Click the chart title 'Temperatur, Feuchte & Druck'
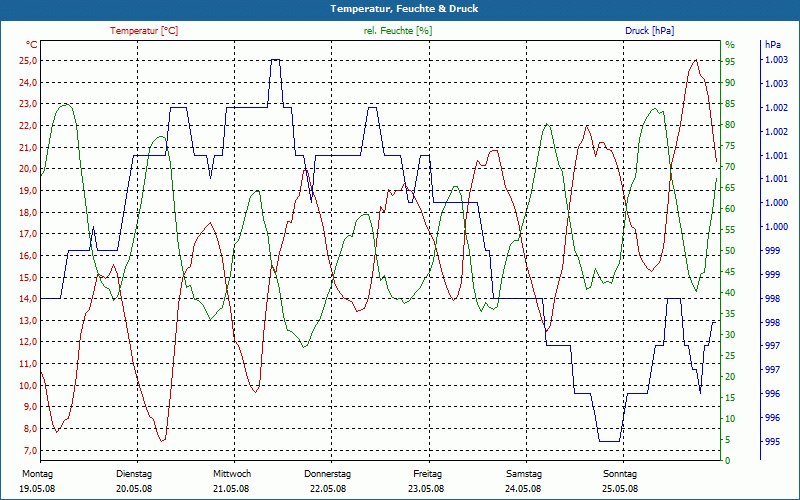 click(404, 9)
